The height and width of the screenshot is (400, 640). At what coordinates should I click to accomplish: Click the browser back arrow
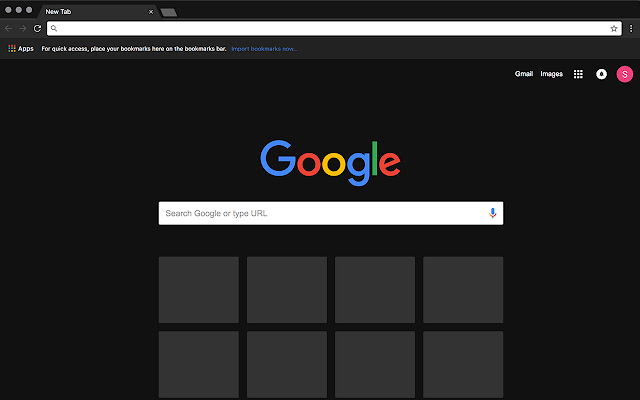click(x=8, y=29)
